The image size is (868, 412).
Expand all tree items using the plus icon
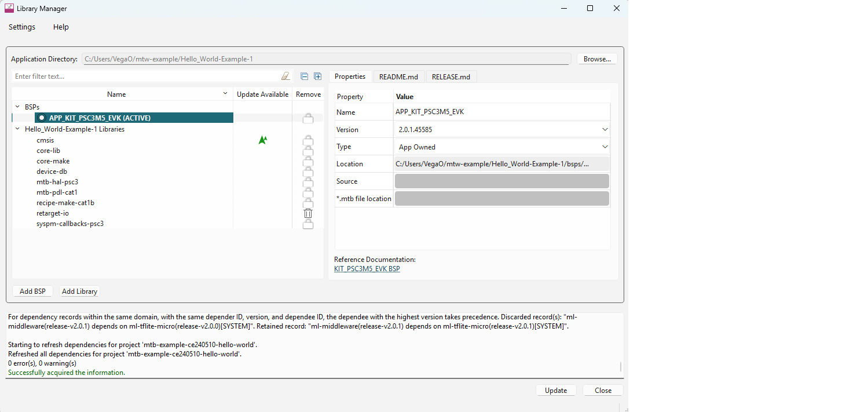[x=317, y=76]
